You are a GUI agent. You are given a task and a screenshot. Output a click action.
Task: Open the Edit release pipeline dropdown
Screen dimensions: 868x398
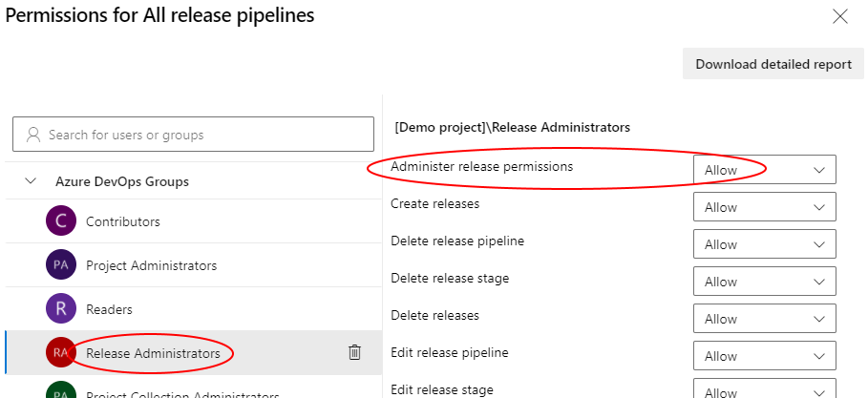pos(764,356)
